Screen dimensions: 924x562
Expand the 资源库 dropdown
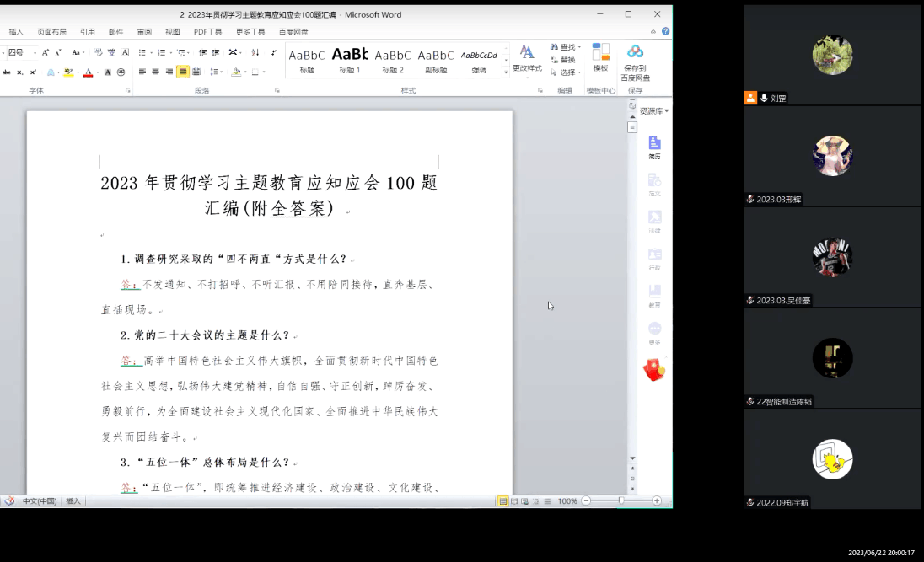point(654,110)
